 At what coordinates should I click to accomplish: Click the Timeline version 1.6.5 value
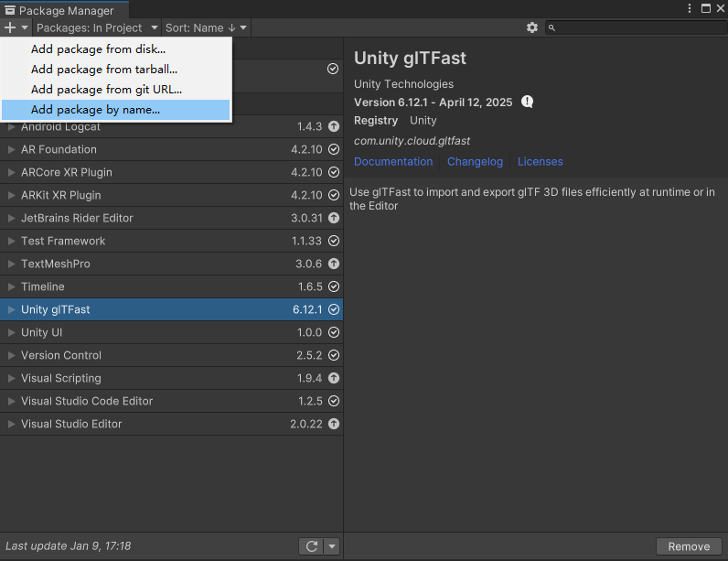[310, 286]
